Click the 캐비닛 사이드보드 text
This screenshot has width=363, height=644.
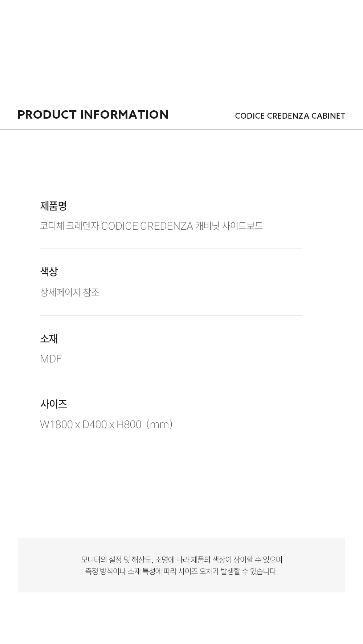pyautogui.click(x=229, y=226)
